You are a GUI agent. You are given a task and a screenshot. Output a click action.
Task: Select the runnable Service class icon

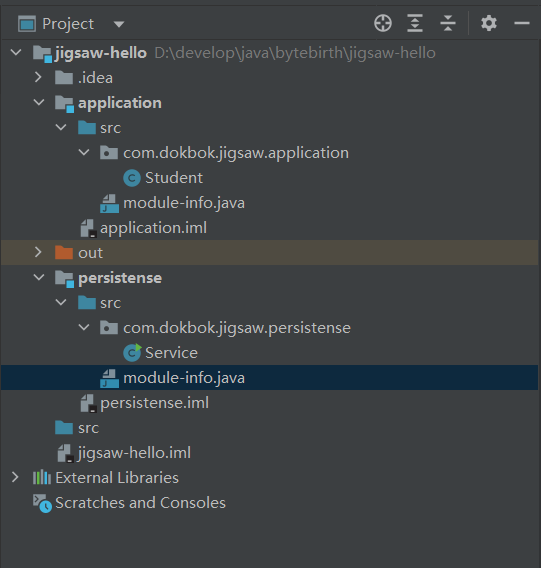click(132, 353)
